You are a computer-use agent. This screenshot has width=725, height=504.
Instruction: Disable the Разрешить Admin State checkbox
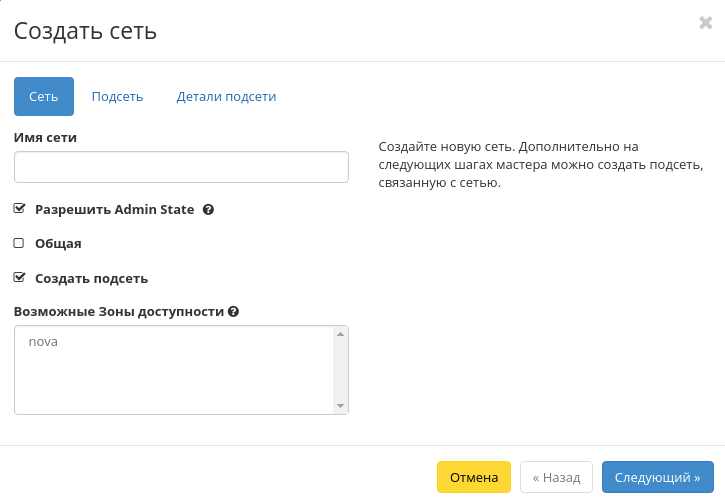click(19, 210)
